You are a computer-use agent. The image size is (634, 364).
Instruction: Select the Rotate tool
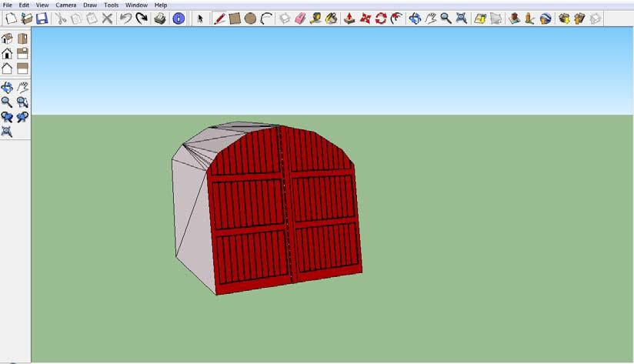click(x=381, y=18)
